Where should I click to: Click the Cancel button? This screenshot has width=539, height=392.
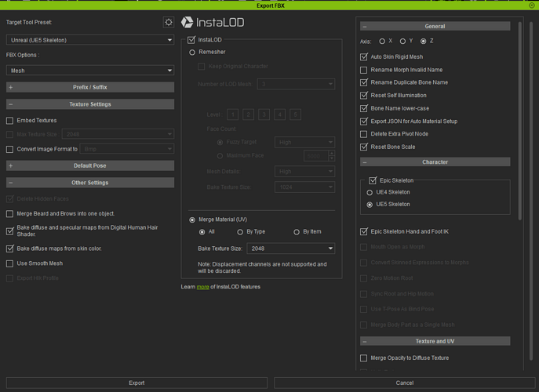(405, 383)
